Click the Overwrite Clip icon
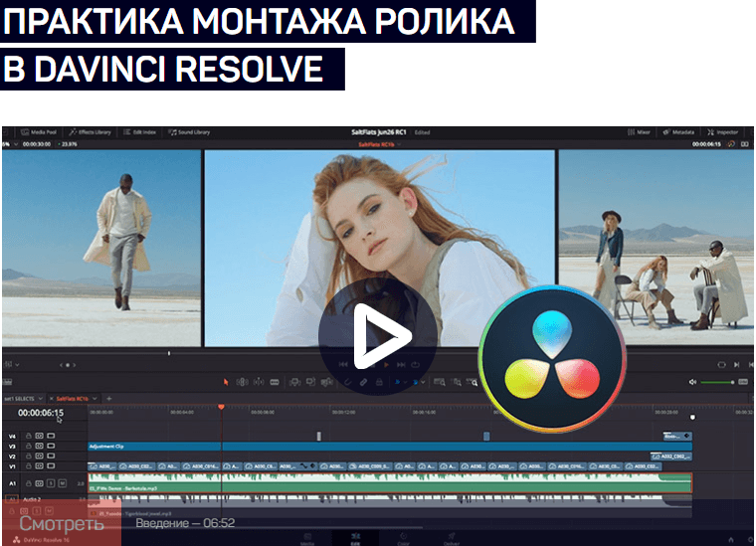 coord(311,382)
